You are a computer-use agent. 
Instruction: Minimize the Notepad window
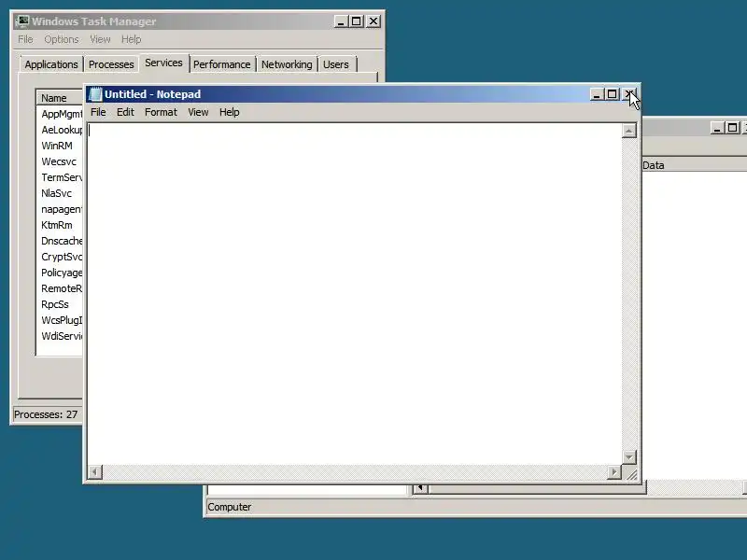coord(597,94)
